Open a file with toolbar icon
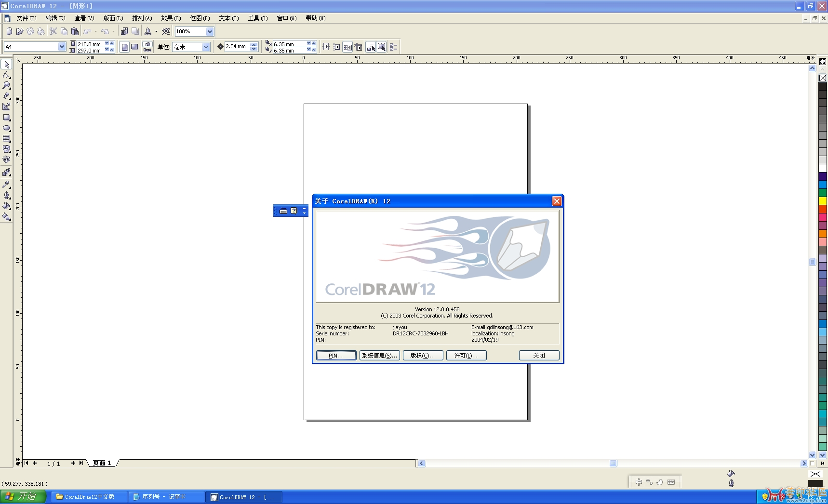 pyautogui.click(x=20, y=31)
